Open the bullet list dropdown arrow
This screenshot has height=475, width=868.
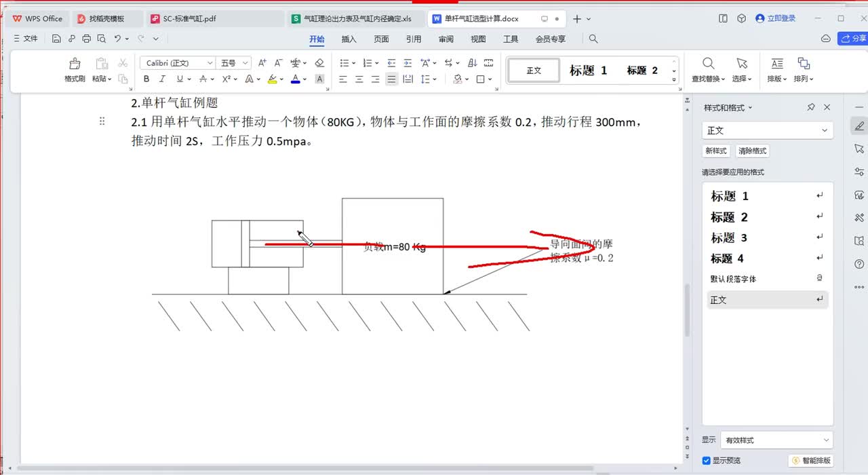tap(353, 63)
